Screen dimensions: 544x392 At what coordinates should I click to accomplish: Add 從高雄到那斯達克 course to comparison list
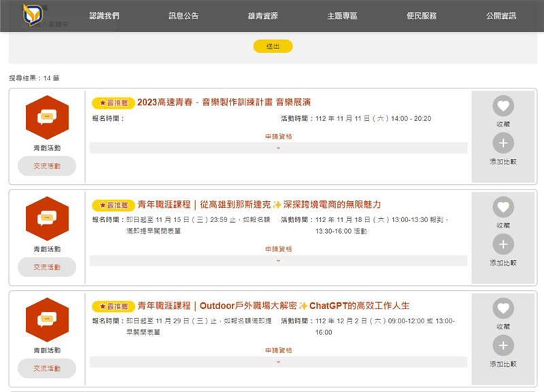pos(503,244)
